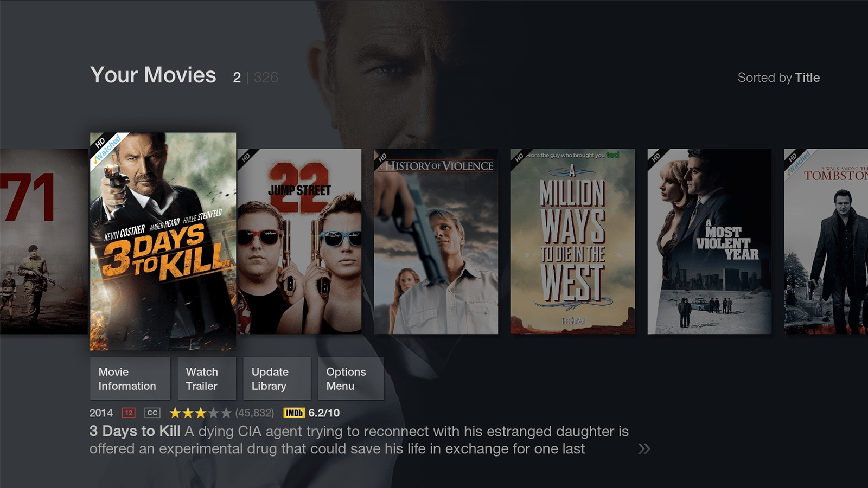Select the Update Library button
The width and height of the screenshot is (868, 488).
pyautogui.click(x=277, y=378)
